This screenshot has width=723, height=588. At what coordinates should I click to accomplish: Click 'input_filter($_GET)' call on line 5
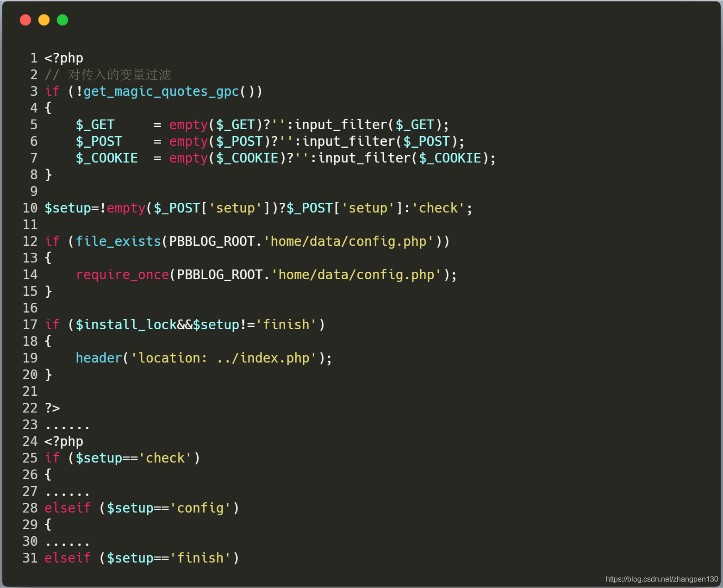click(x=368, y=125)
